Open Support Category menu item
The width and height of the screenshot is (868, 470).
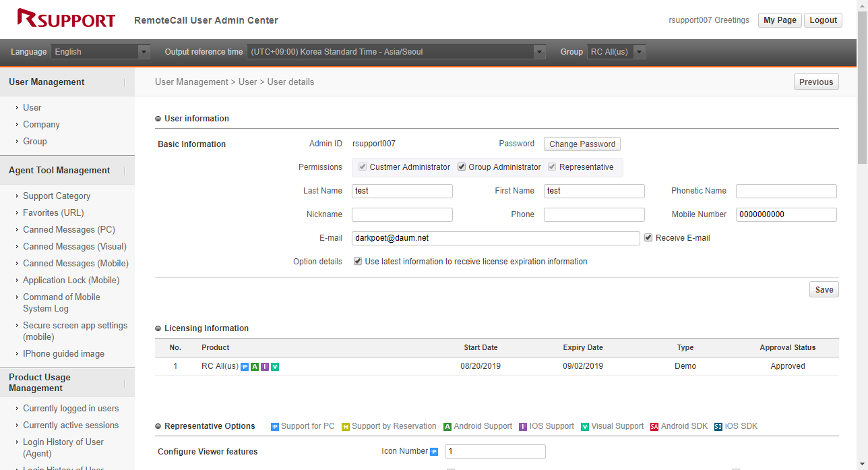coord(57,196)
